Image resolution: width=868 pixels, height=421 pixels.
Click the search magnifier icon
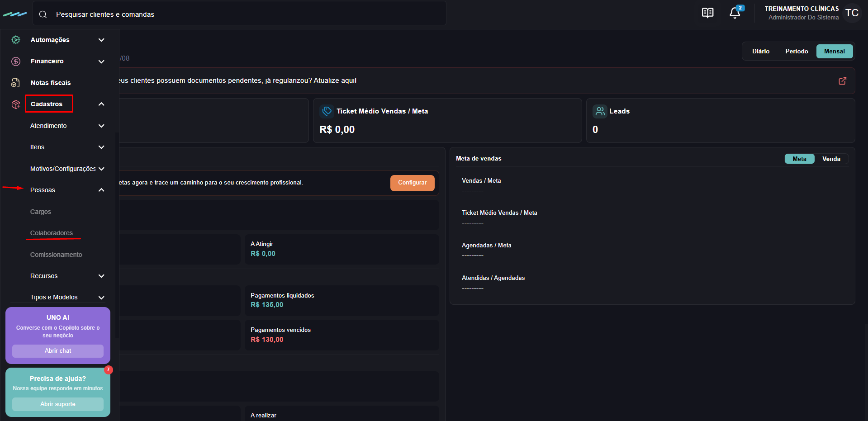point(43,14)
